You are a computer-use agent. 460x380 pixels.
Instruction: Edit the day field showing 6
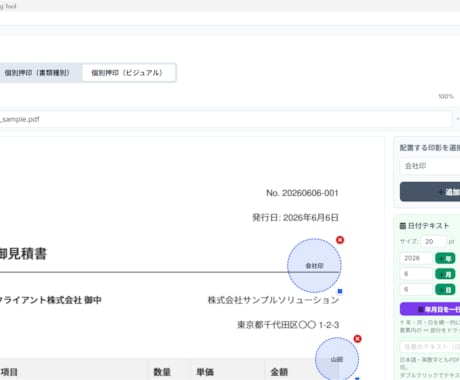click(x=416, y=289)
